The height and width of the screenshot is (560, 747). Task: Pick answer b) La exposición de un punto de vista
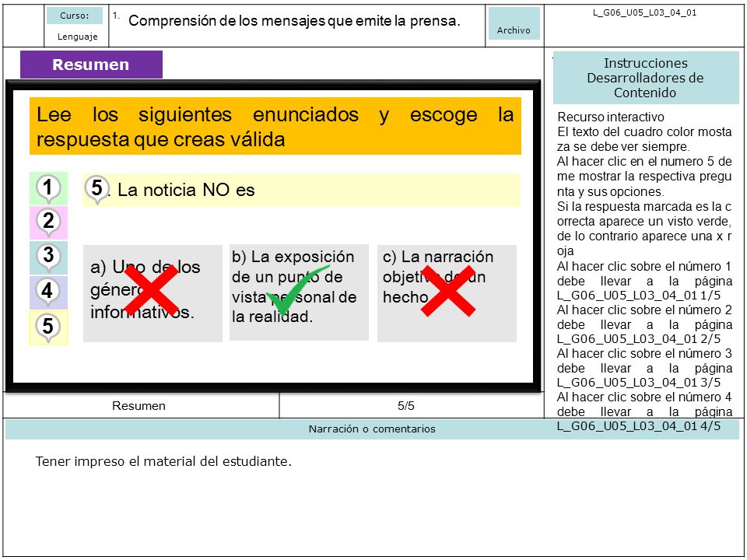pyautogui.click(x=299, y=292)
